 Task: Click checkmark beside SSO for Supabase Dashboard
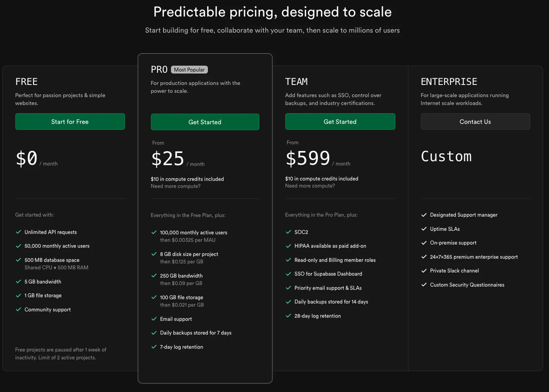point(288,274)
